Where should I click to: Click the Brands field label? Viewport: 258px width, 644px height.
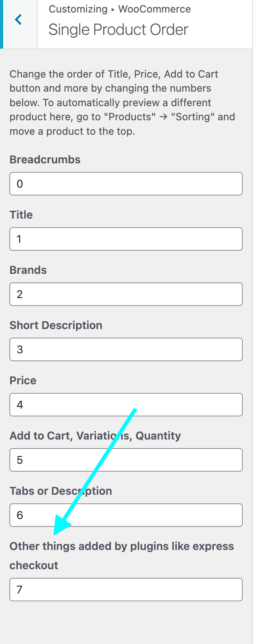point(28,270)
